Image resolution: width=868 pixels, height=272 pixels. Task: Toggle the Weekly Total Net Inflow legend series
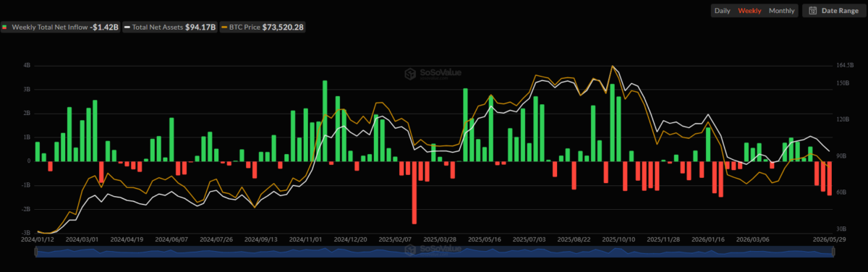point(59,27)
